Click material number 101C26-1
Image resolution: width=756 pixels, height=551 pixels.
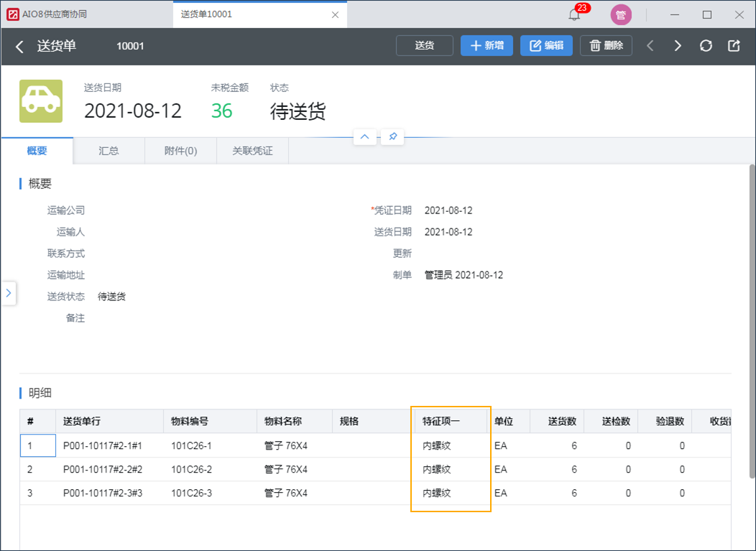[x=191, y=446]
